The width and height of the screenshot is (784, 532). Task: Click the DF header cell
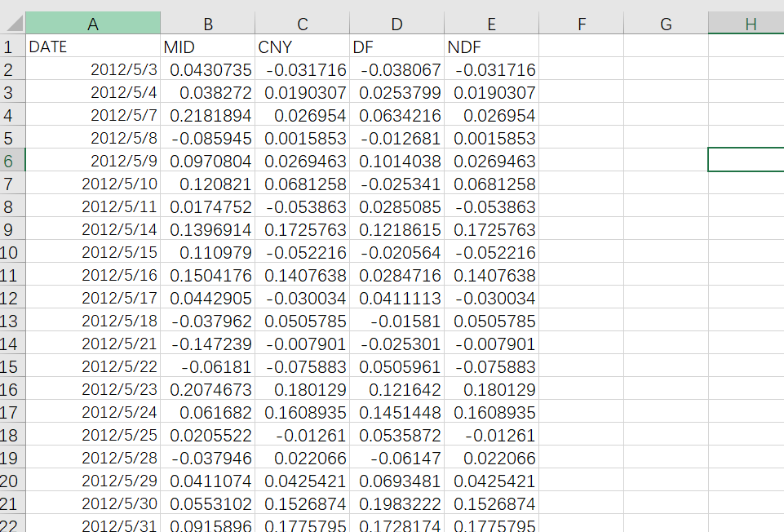click(396, 46)
